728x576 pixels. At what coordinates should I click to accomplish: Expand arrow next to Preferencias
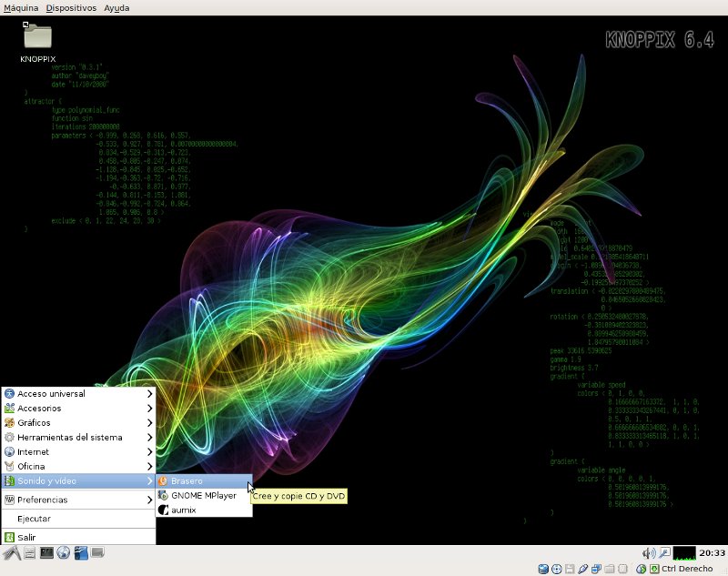click(149, 500)
